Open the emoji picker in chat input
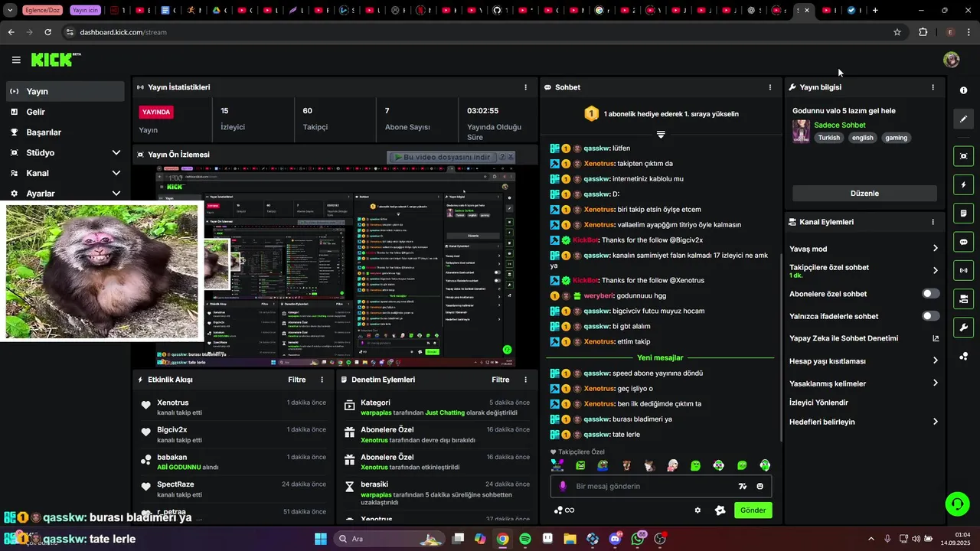This screenshot has width=980, height=551. (x=759, y=486)
